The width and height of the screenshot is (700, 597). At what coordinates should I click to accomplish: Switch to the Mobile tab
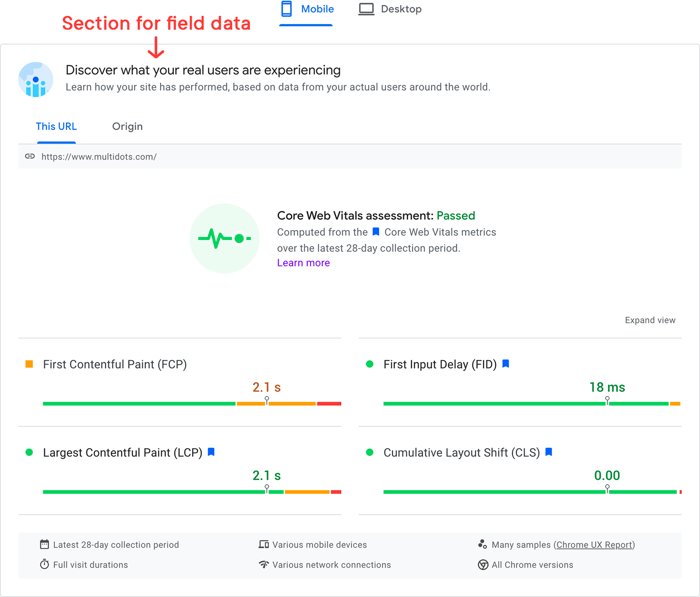pos(307,10)
